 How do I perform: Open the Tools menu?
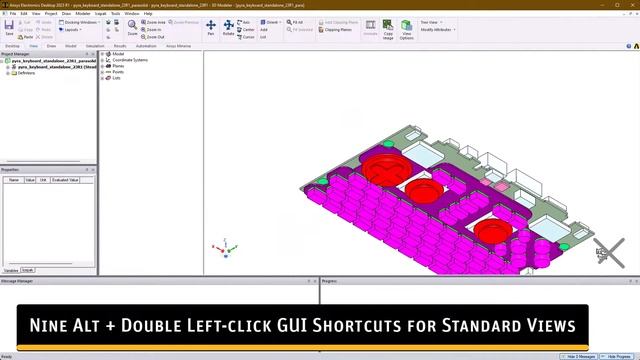(116, 13)
